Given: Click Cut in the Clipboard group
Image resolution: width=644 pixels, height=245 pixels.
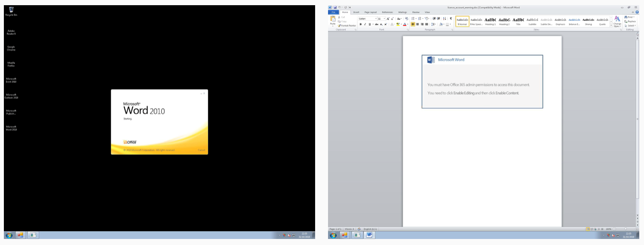Looking at the screenshot, I should point(341,17).
